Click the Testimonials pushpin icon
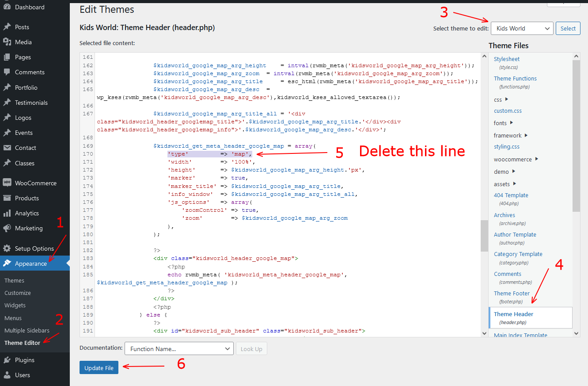The image size is (588, 386). tap(7, 103)
